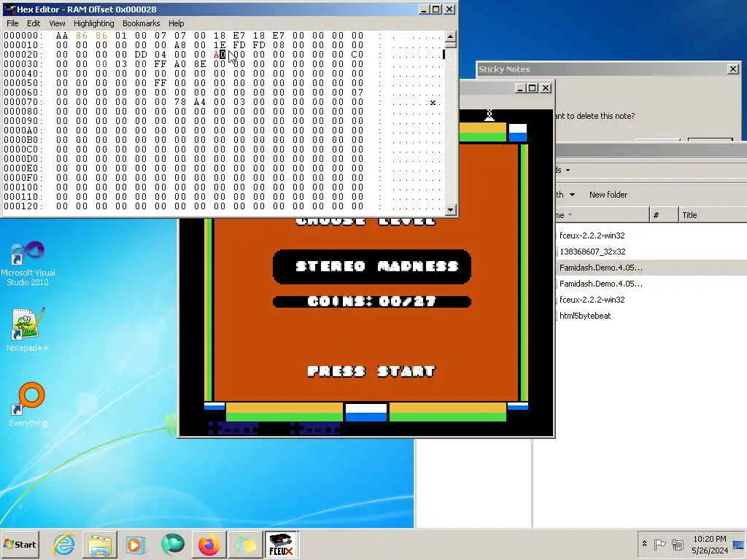Click the STEREO MADNESS level button
This screenshot has height=560, width=747.
pyautogui.click(x=372, y=266)
